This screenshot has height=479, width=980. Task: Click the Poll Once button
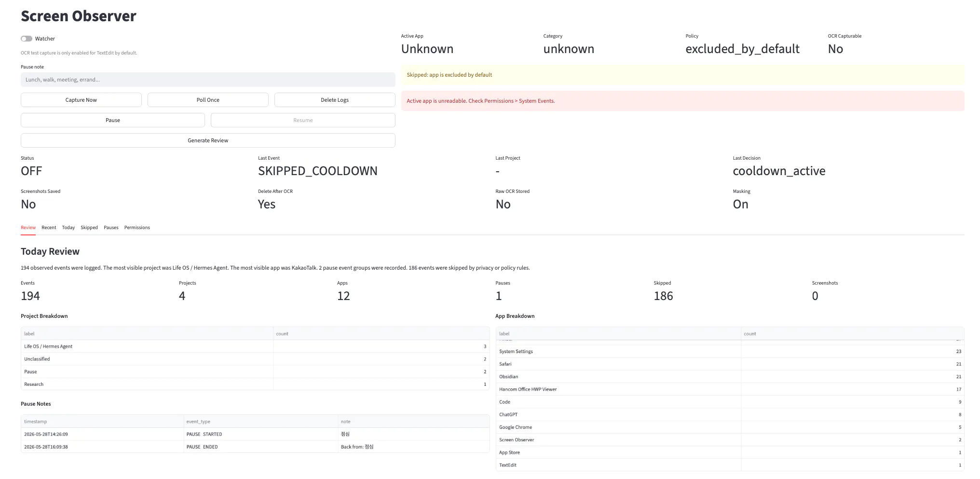(208, 100)
